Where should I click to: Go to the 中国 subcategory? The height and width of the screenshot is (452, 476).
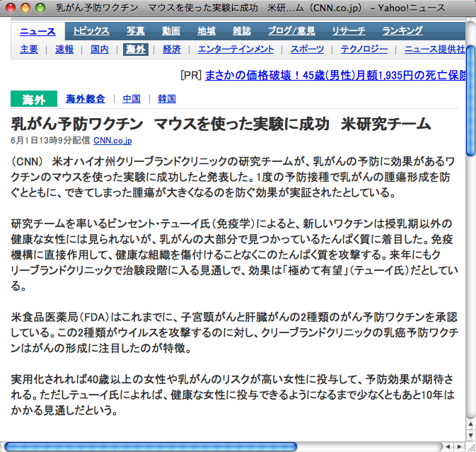pyautogui.click(x=132, y=98)
